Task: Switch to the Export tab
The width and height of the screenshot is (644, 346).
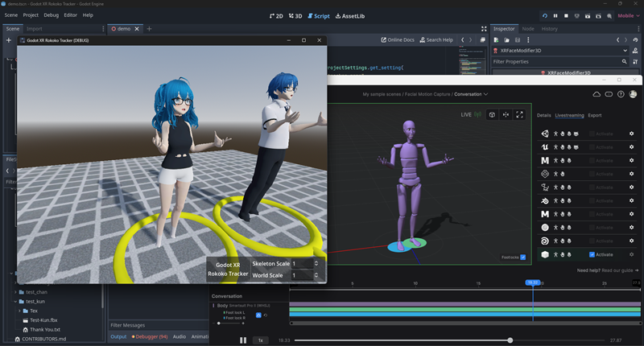Action: click(x=594, y=115)
